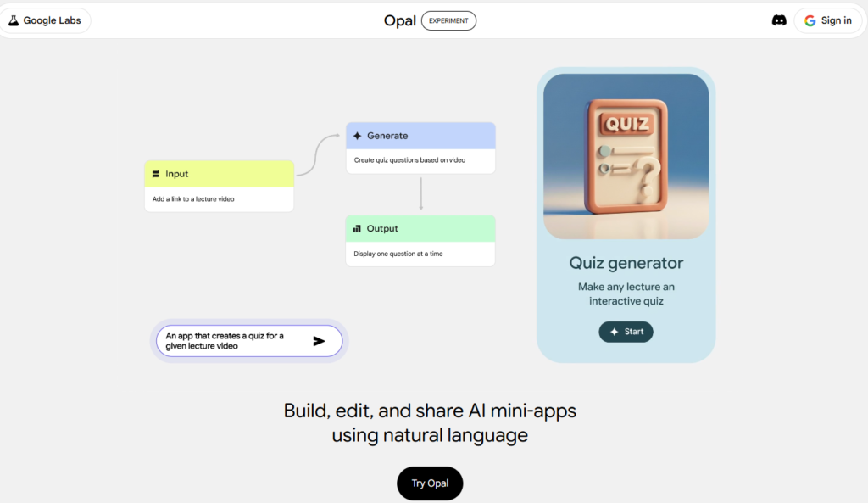Click the EXPERIMENT badge beside Opal
Screen dimensions: 868x503
click(448, 20)
